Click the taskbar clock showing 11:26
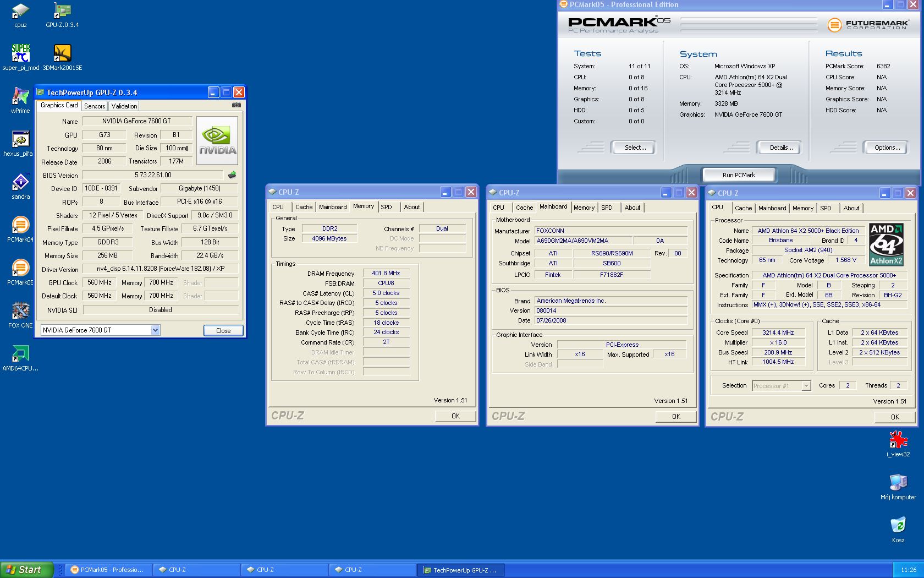Image resolution: width=924 pixels, height=578 pixels. (x=909, y=570)
